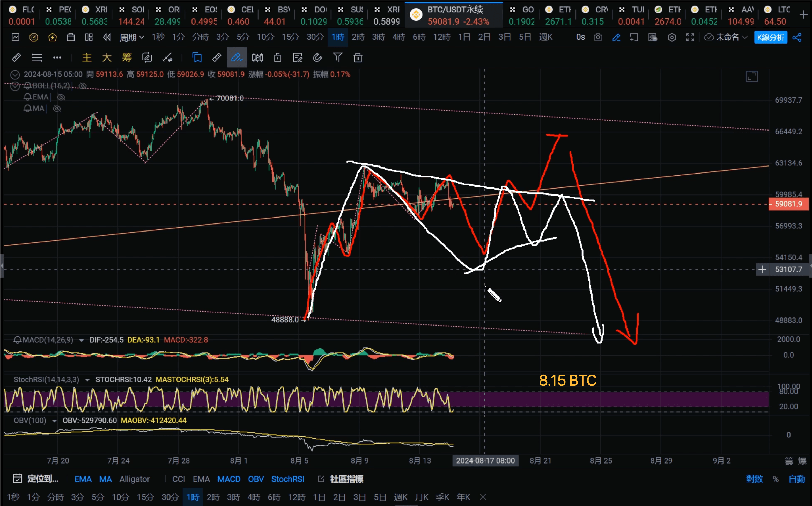Viewport: 812px width, 506px height.
Task: Toggle OBV in bottom indicator bar
Action: point(256,479)
